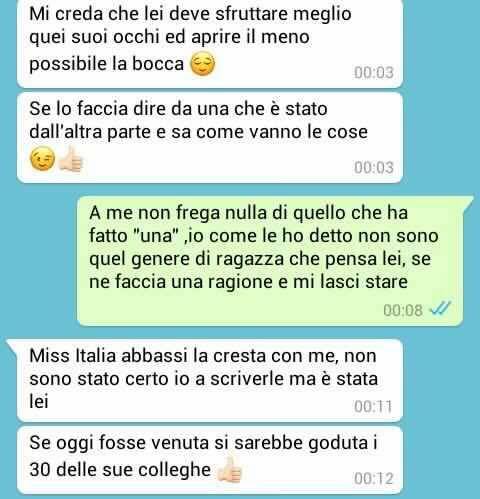Click the 00:03 timestamp beside the emoji row
Image resolution: width=480 pixels, height=499 pixels.
374,167
